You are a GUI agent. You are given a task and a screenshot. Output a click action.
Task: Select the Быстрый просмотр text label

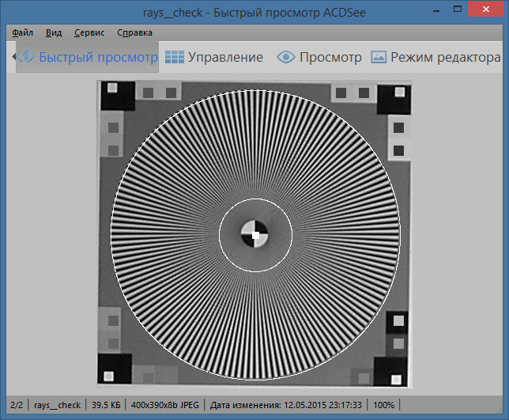(x=98, y=57)
